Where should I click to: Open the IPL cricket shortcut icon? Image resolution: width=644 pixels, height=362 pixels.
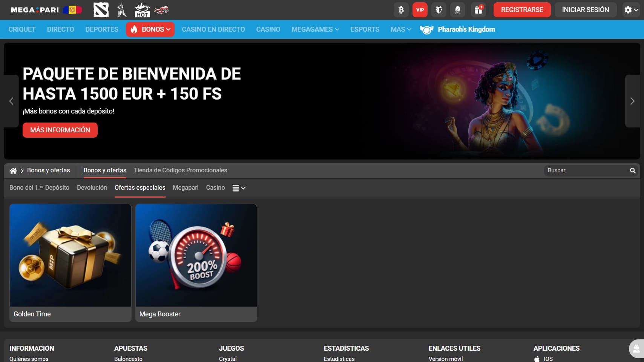click(x=121, y=10)
